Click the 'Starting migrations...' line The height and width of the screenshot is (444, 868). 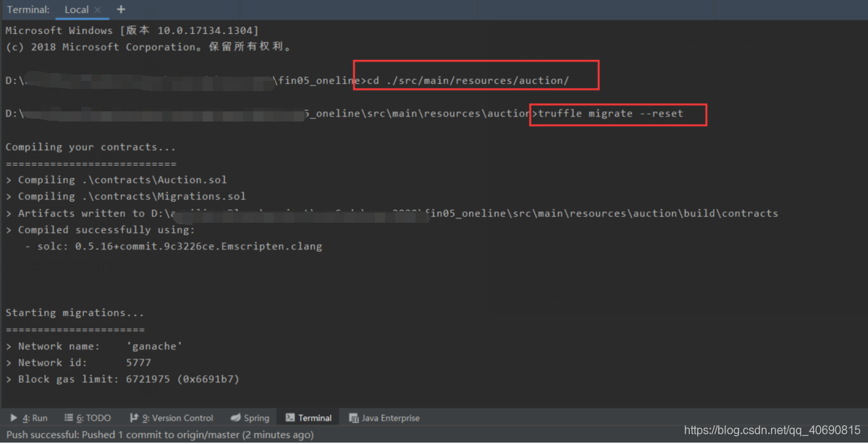(x=75, y=313)
